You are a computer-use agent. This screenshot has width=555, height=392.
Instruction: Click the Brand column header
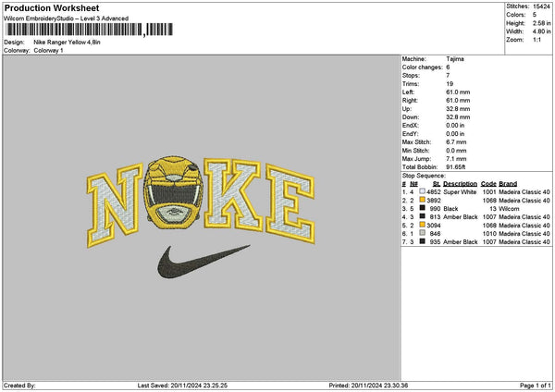508,184
